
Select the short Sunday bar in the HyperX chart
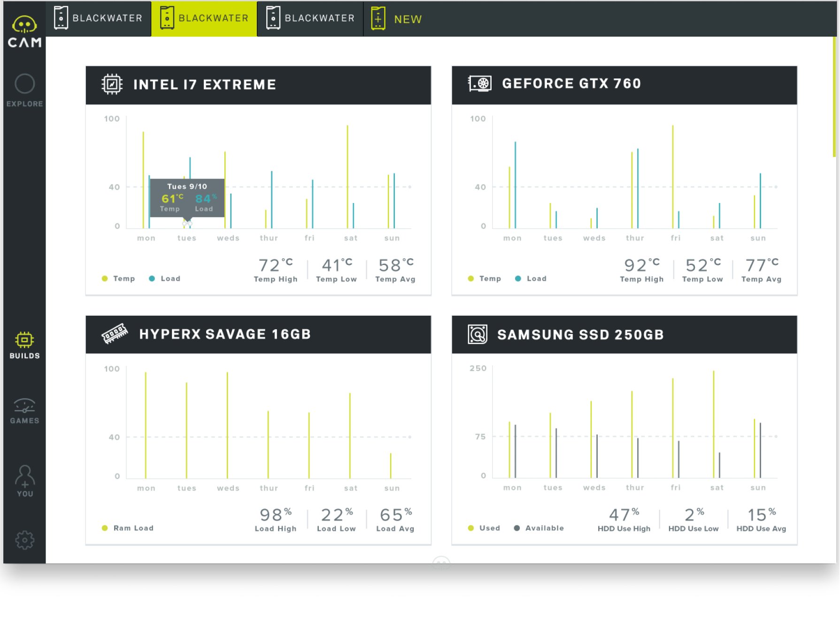391,466
